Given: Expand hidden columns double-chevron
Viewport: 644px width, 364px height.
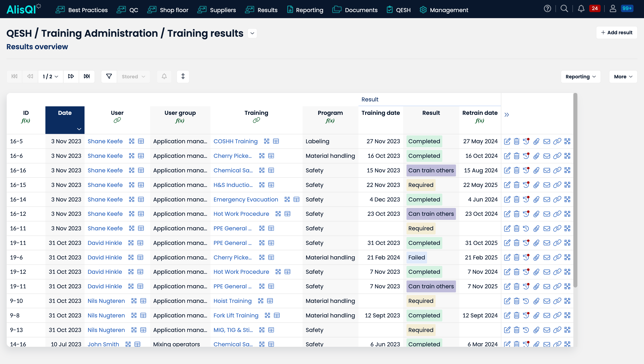Looking at the screenshot, I should point(507,115).
